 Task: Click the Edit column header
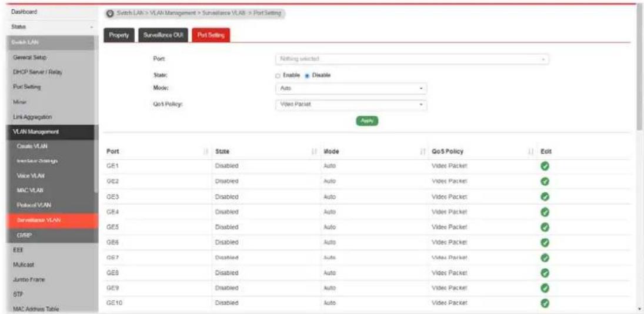(546, 152)
